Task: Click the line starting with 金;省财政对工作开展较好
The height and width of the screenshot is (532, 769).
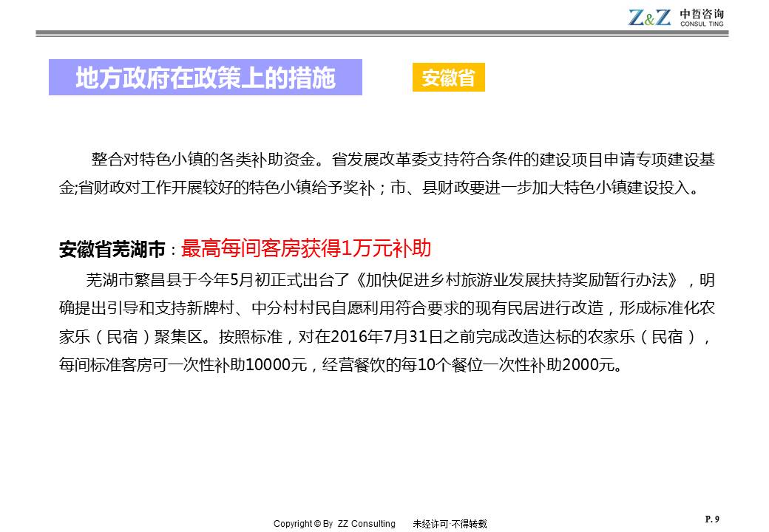Action: click(x=379, y=187)
